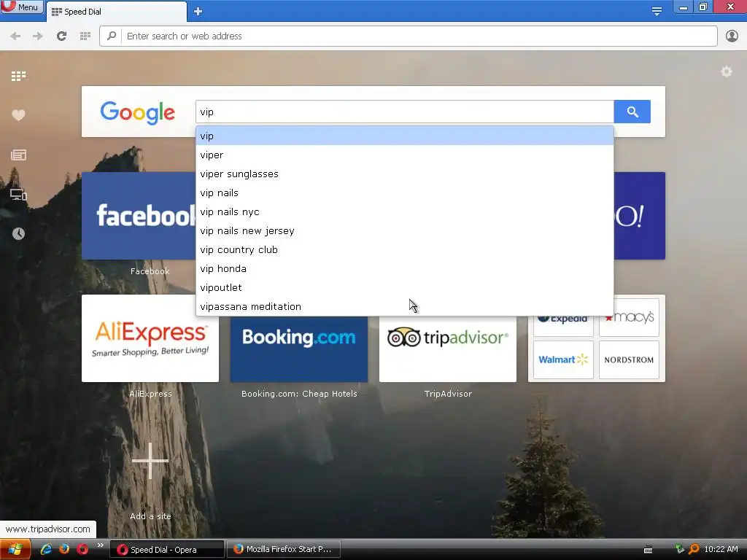This screenshot has height=560, width=747.
Task: Open the Yahoo speed dial tile
Action: pyautogui.click(x=639, y=216)
